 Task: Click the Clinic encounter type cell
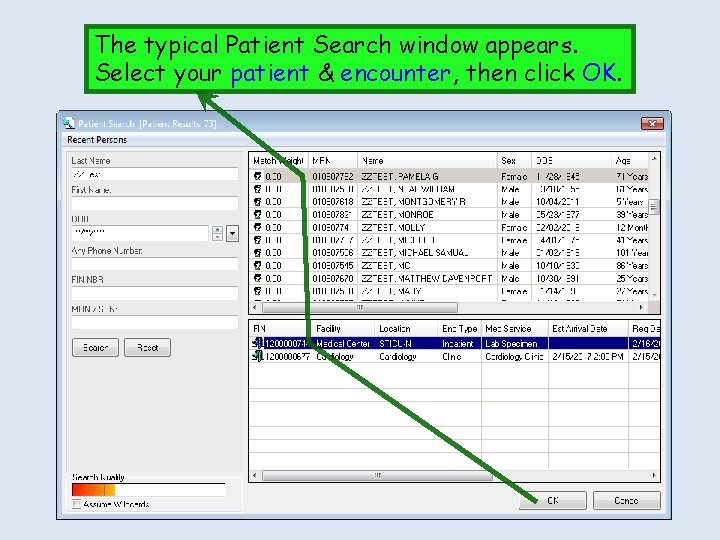(x=460, y=356)
